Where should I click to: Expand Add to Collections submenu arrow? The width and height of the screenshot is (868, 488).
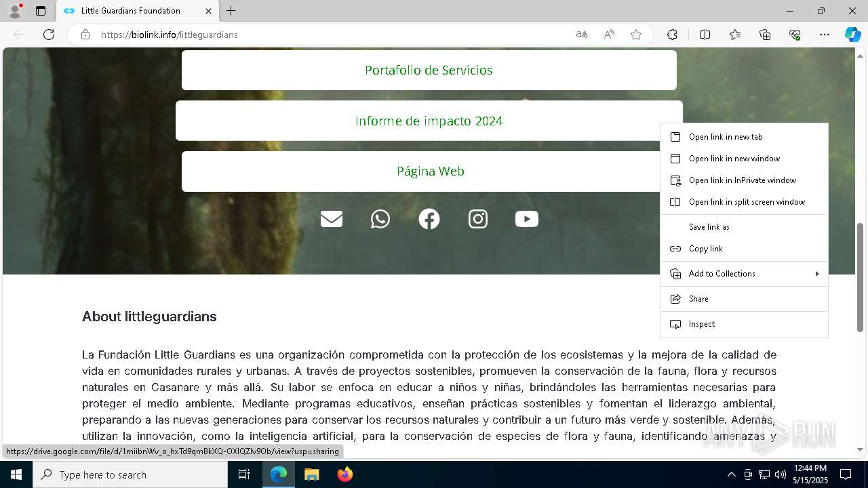pyautogui.click(x=817, y=274)
